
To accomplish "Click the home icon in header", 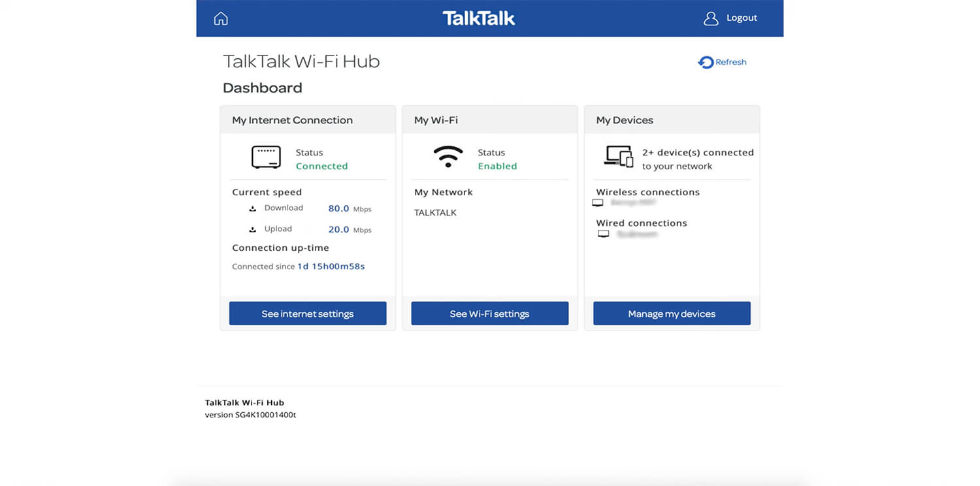I will [221, 18].
